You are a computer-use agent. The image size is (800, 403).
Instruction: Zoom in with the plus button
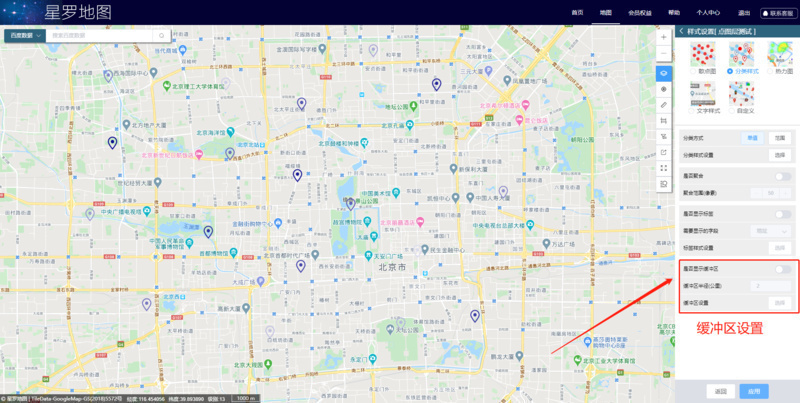[x=663, y=37]
